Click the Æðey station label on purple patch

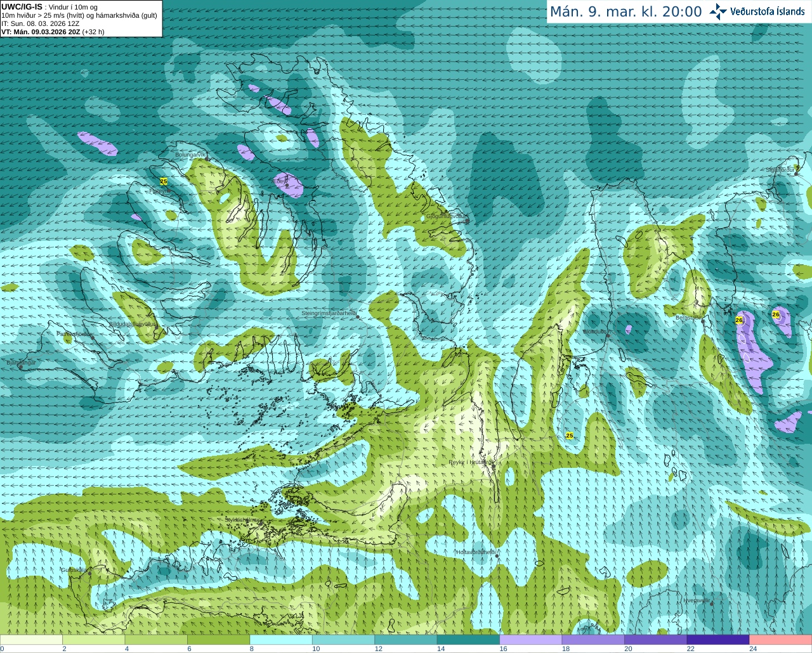click(x=280, y=181)
